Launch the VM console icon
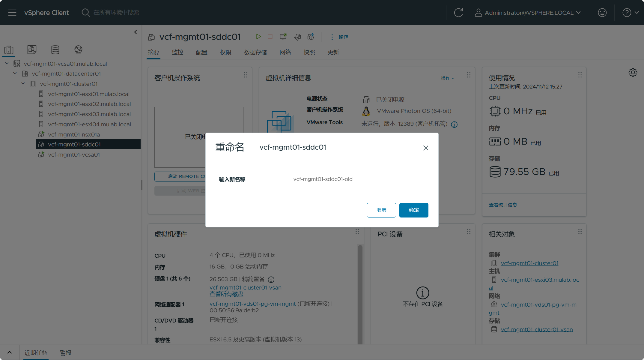The height and width of the screenshot is (360, 644). 283,37
